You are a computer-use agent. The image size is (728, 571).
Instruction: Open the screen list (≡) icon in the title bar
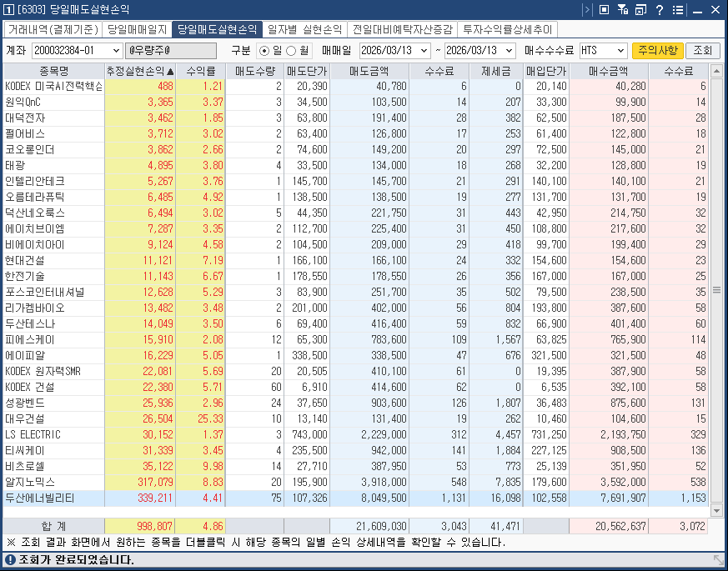click(676, 10)
